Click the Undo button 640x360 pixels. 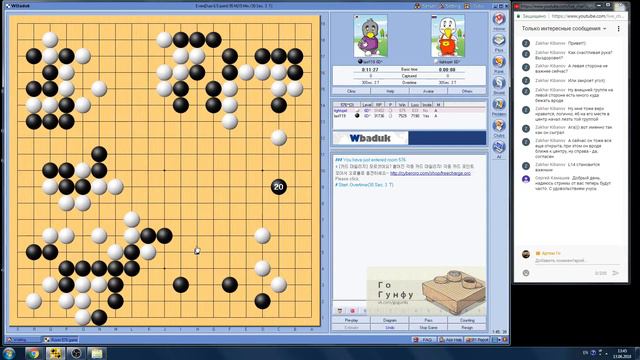(390, 327)
